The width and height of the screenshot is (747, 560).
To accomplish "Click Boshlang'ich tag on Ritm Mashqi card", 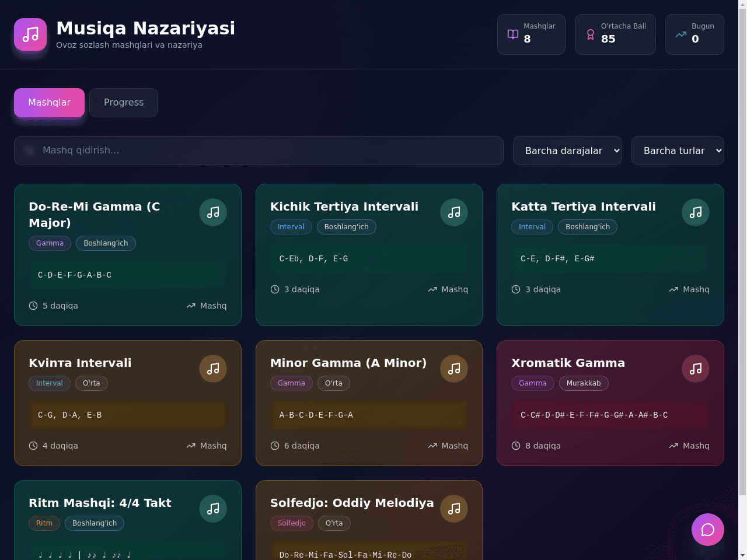I will pyautogui.click(x=95, y=523).
